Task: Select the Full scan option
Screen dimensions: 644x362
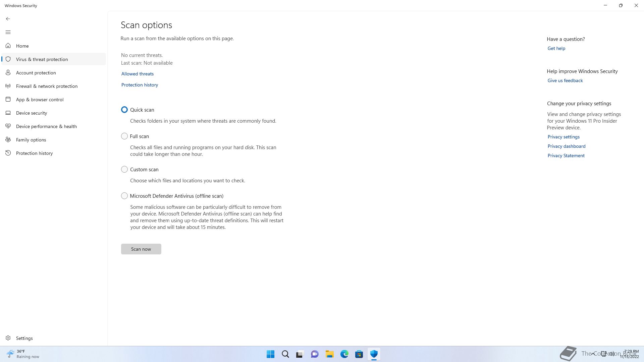Action: pyautogui.click(x=124, y=136)
